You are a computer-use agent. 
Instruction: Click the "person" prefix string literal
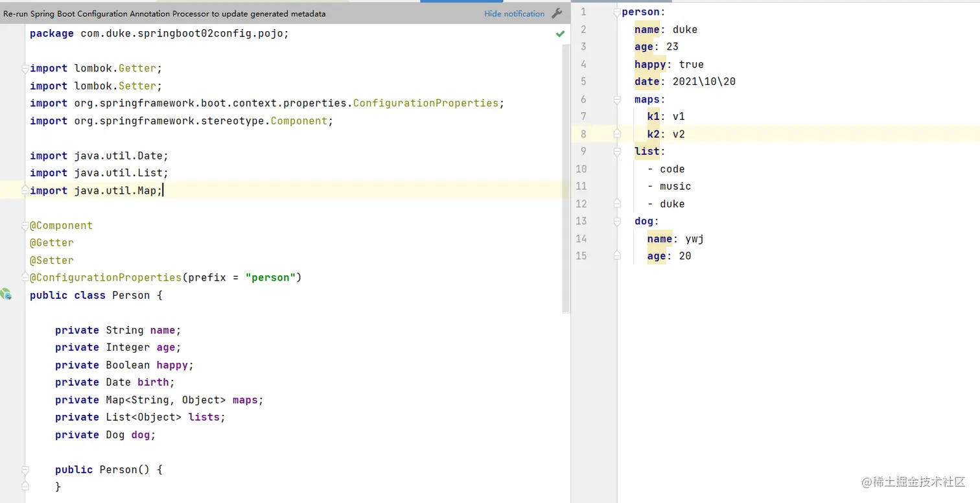[x=270, y=277]
